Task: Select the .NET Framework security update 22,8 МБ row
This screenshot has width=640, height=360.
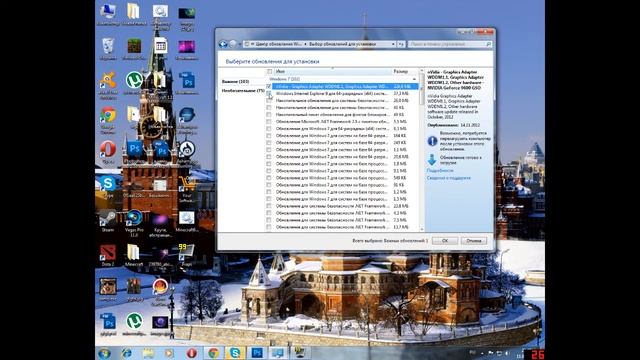Action: pos(342,206)
